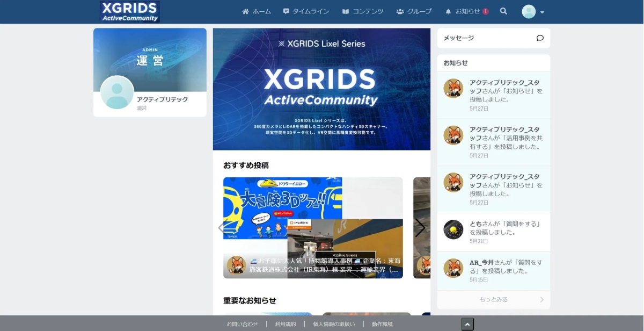This screenshot has height=331, width=644.
Task: Click the back-to-top arrow button
Action: point(467,324)
